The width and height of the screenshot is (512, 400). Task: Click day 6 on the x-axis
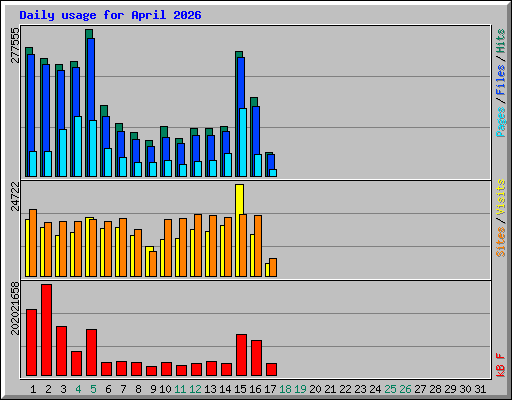[108, 389]
